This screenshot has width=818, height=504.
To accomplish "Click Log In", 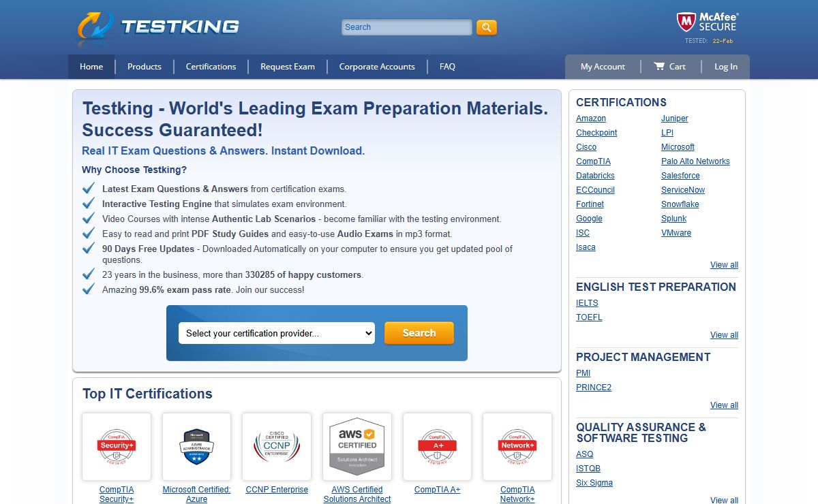I will coord(726,67).
